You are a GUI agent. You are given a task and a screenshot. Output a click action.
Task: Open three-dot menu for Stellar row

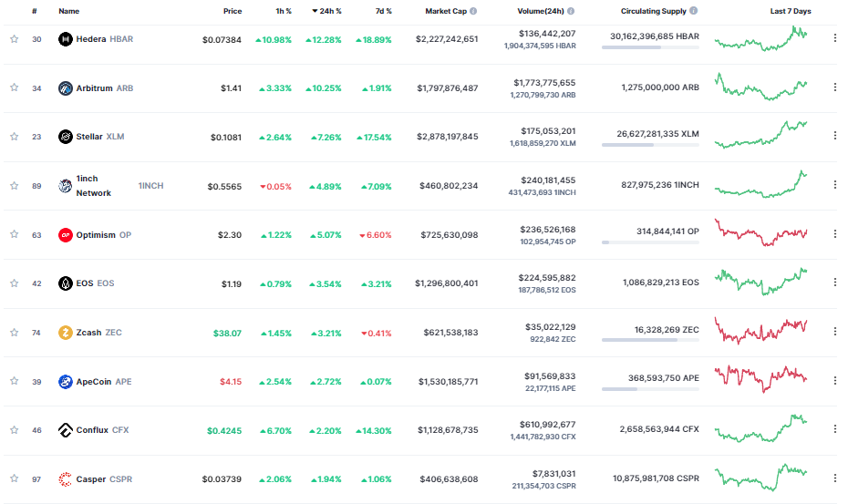click(834, 135)
